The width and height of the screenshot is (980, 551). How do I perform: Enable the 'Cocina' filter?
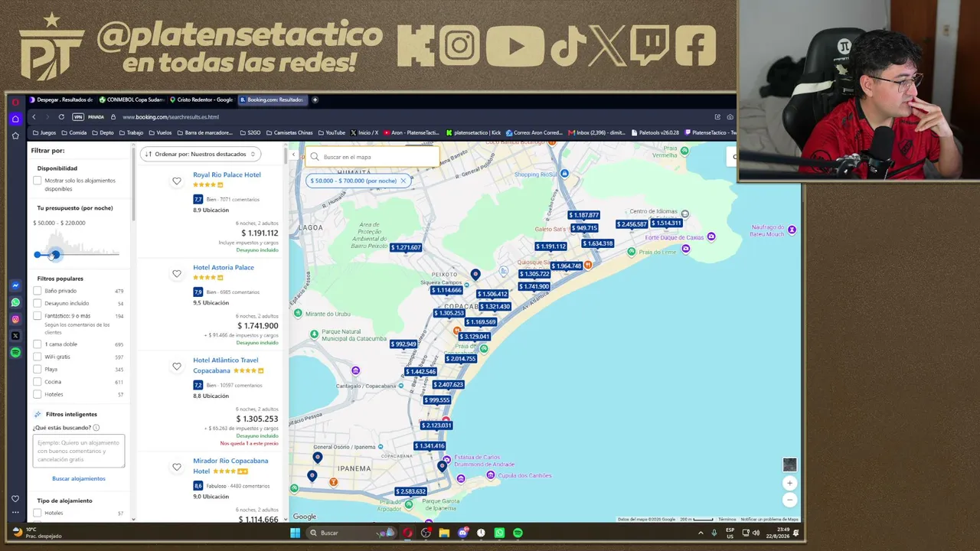37,382
